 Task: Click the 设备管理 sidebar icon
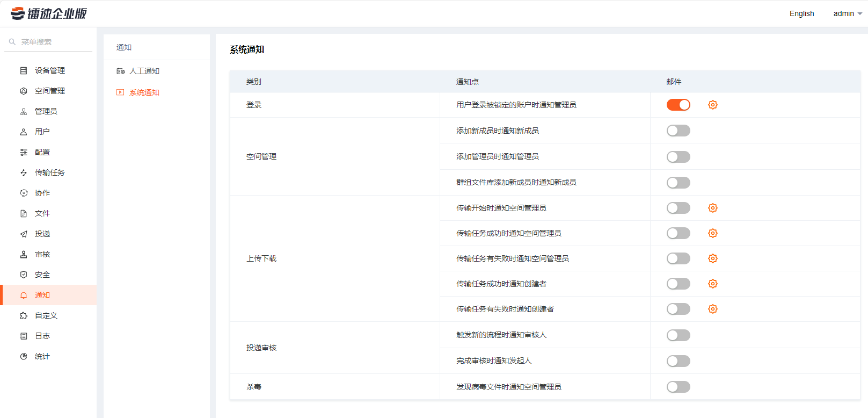(24, 70)
